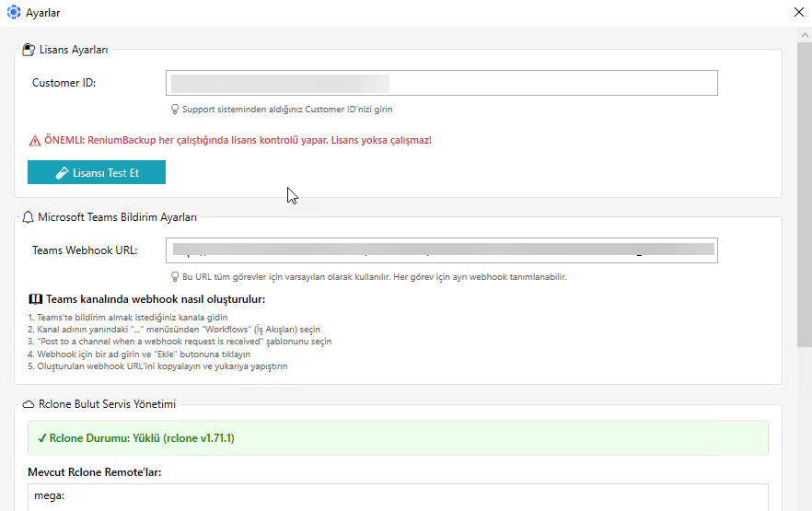
Task: Close the Ayarlar settings window
Action: 797,13
